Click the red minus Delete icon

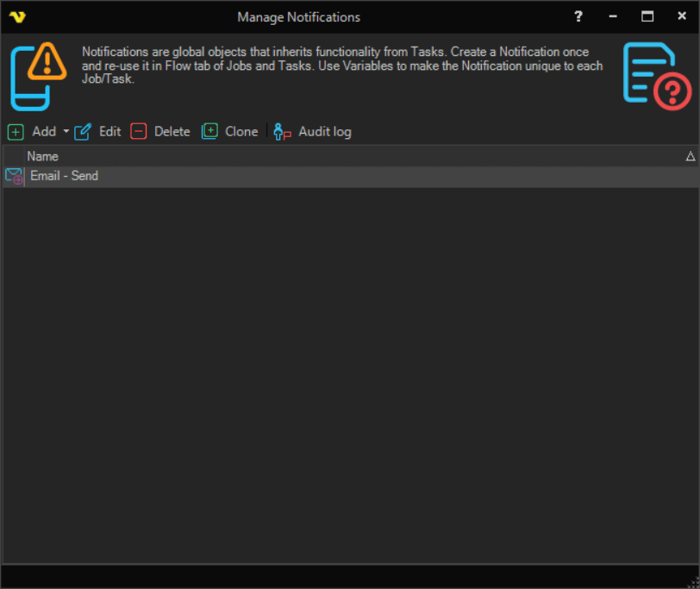pos(139,132)
